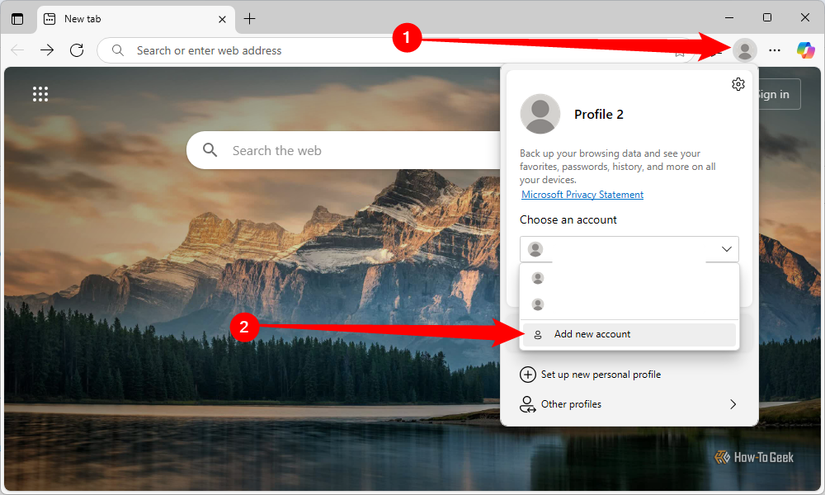
Task: Click the forward navigation arrow
Action: (x=47, y=50)
